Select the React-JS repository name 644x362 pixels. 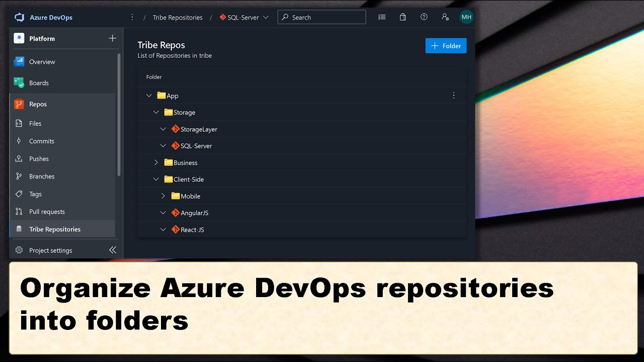click(x=192, y=230)
